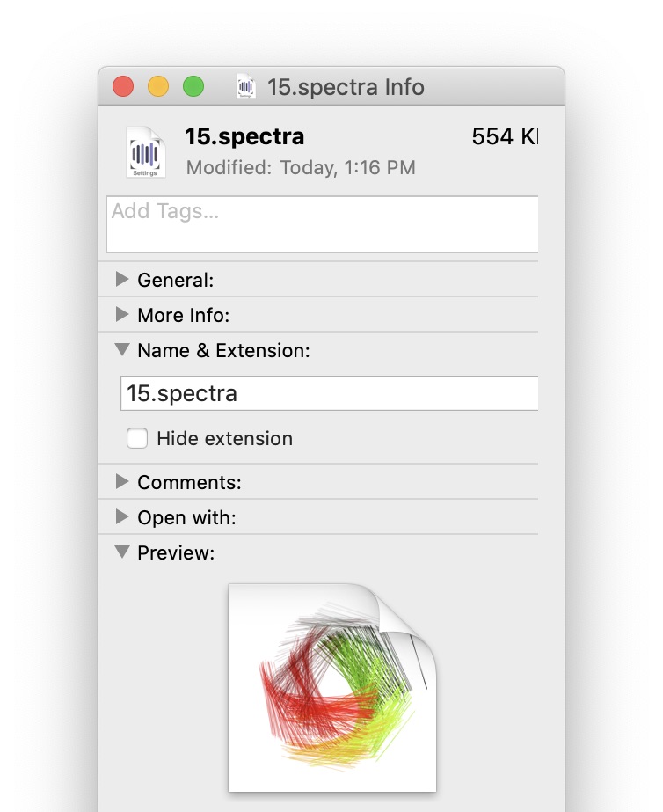Click the Add Tags field
This screenshot has height=812, width=663.
click(x=322, y=224)
